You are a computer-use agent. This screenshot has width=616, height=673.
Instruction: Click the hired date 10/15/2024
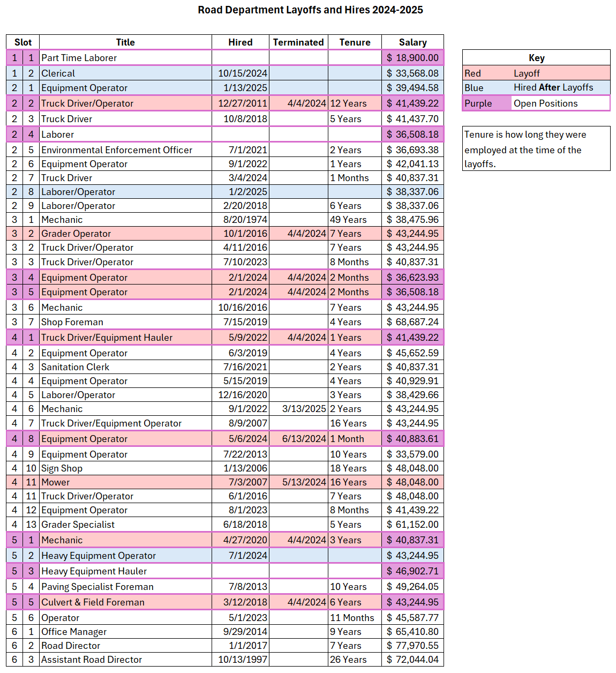click(x=241, y=73)
